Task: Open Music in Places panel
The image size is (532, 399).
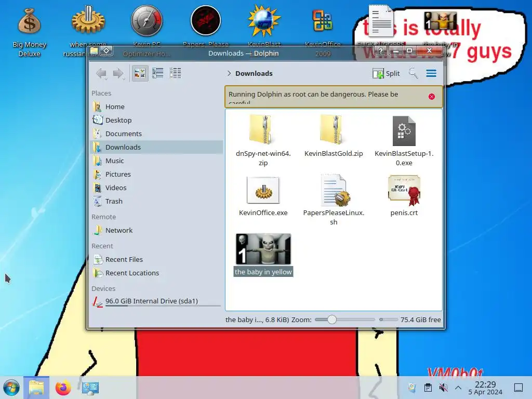Action: pos(156,161)
